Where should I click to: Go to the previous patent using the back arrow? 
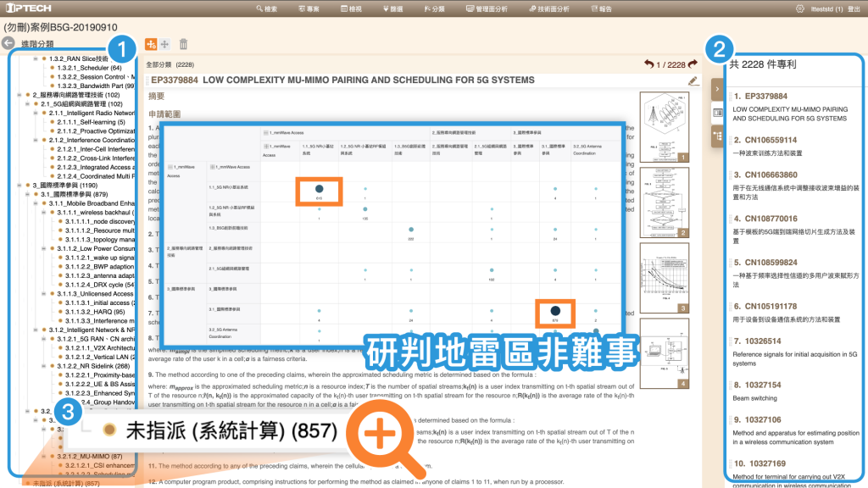click(x=648, y=64)
